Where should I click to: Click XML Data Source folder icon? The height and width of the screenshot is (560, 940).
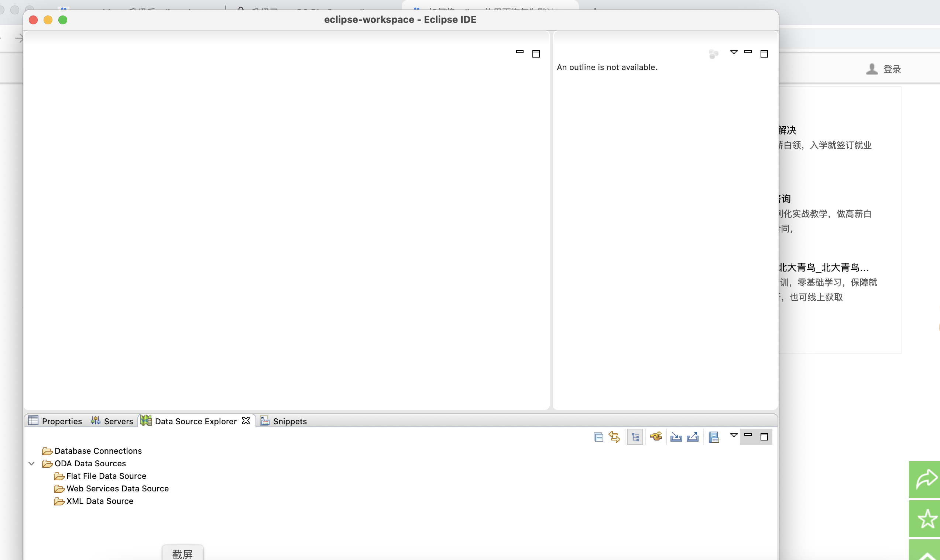[59, 501]
